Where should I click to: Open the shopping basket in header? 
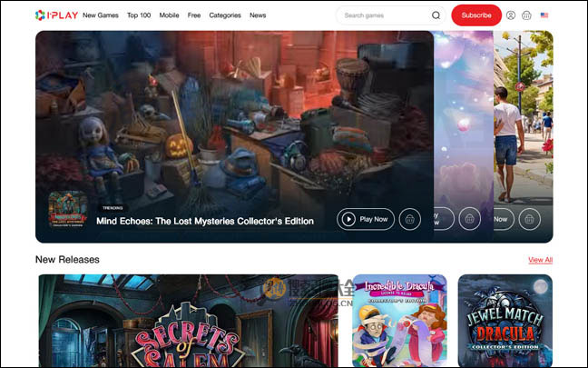pyautogui.click(x=527, y=15)
